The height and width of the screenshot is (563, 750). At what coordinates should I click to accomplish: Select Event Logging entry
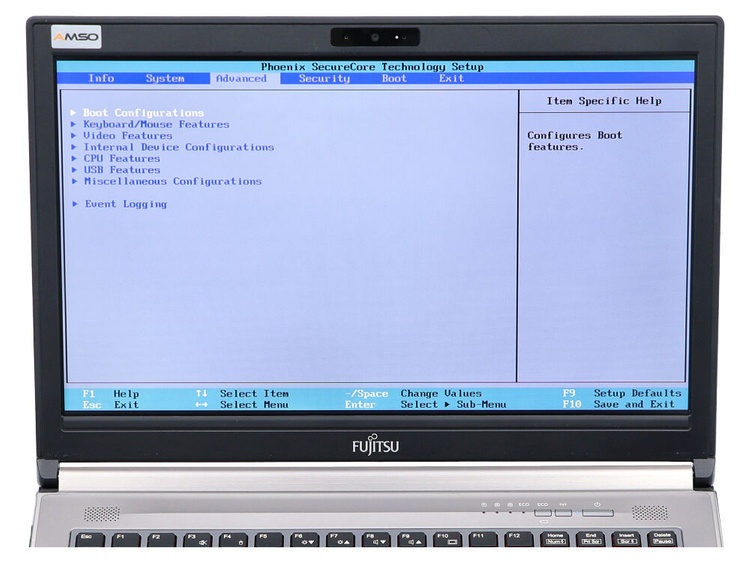[x=125, y=204]
